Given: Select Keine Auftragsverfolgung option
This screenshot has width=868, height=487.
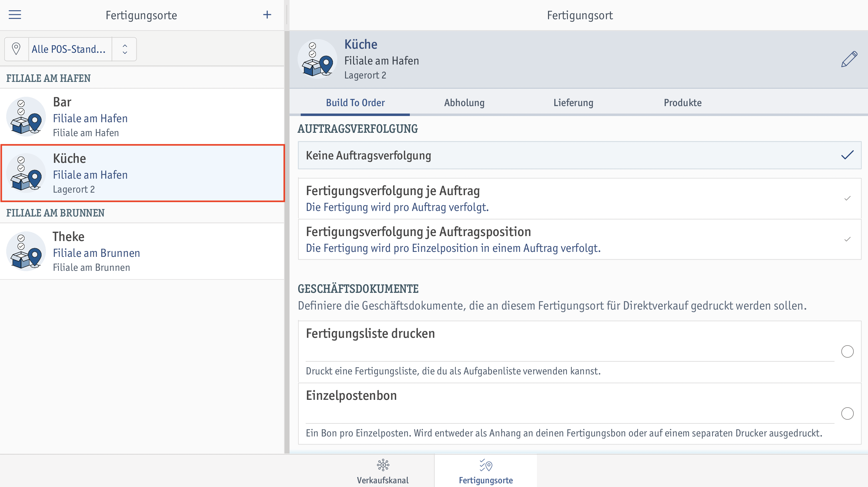Looking at the screenshot, I should tap(580, 155).
